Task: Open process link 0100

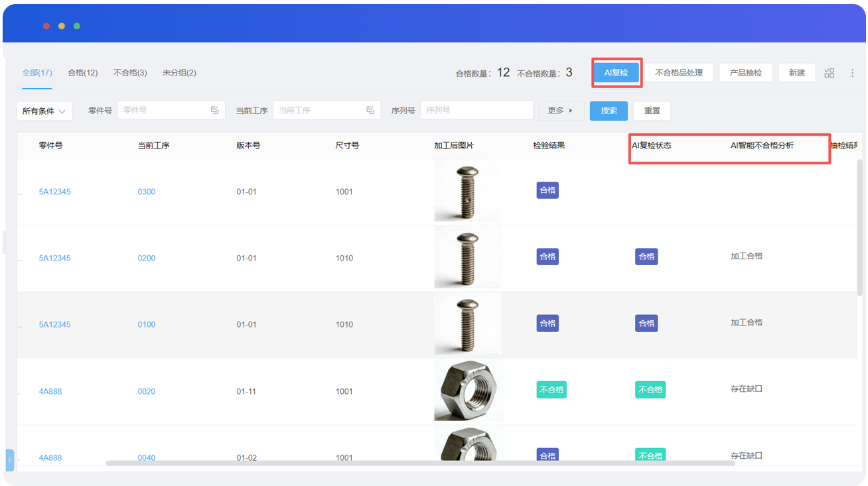Action: pyautogui.click(x=147, y=324)
